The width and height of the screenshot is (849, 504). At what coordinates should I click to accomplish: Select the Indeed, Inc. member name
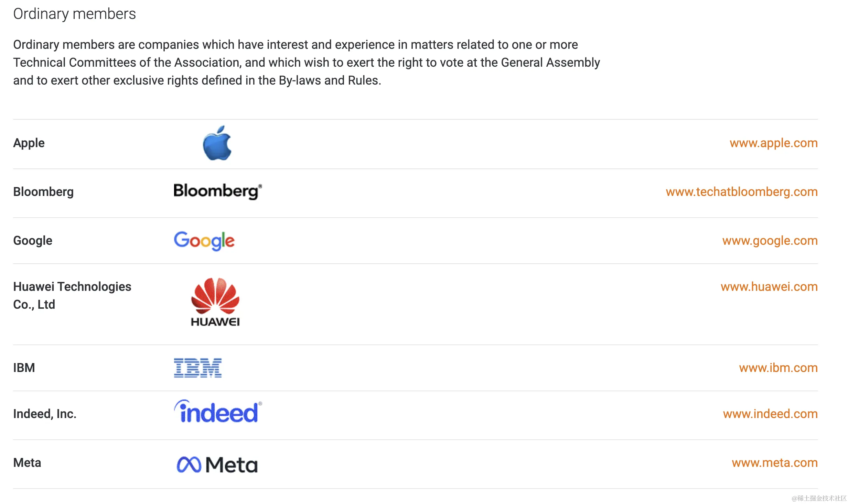tap(45, 414)
